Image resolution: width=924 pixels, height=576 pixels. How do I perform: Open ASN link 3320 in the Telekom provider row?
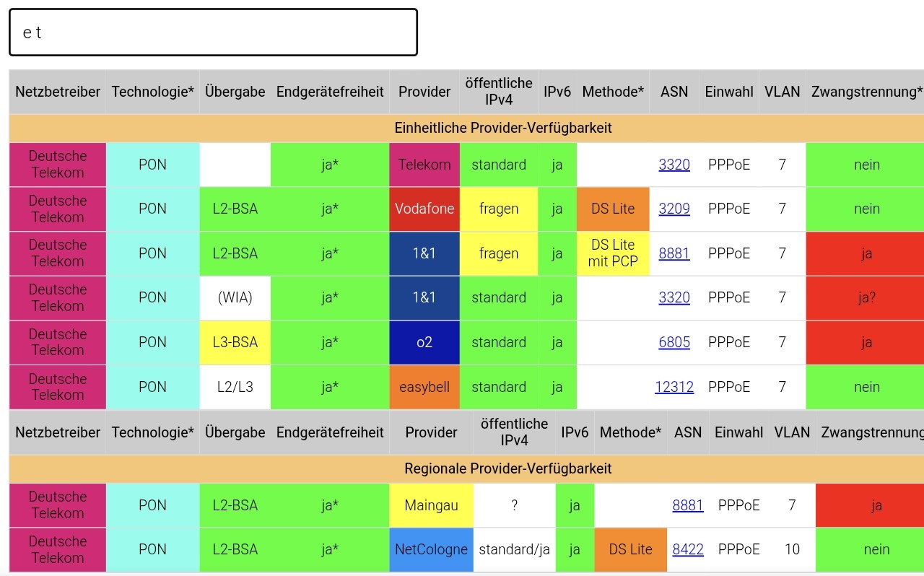click(674, 165)
